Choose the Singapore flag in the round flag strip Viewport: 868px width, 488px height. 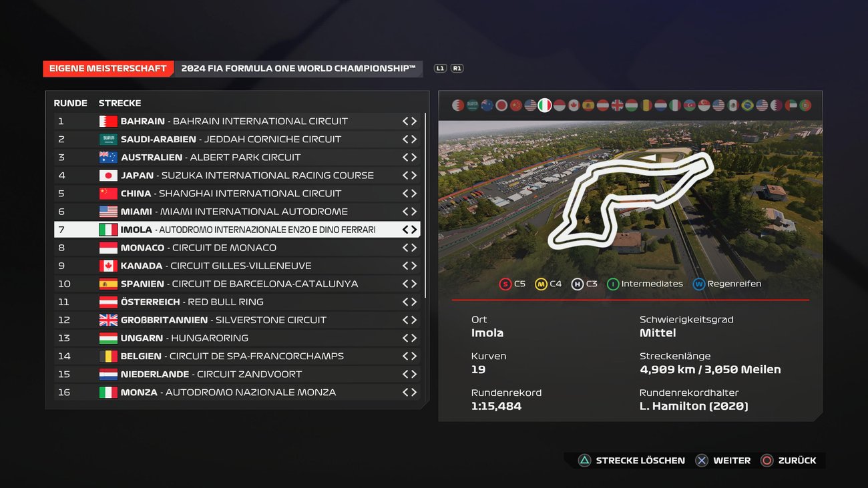(x=704, y=105)
